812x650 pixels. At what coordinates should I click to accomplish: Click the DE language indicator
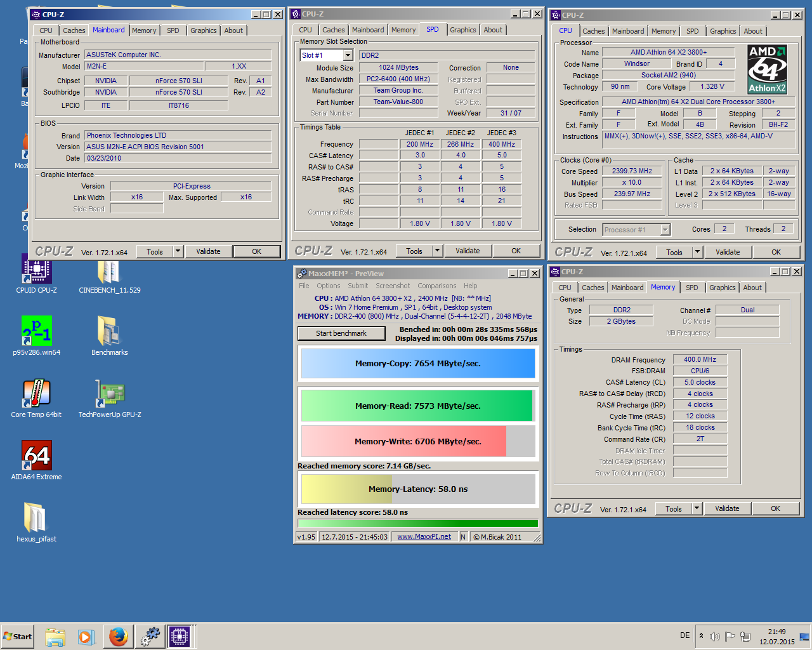click(x=684, y=635)
